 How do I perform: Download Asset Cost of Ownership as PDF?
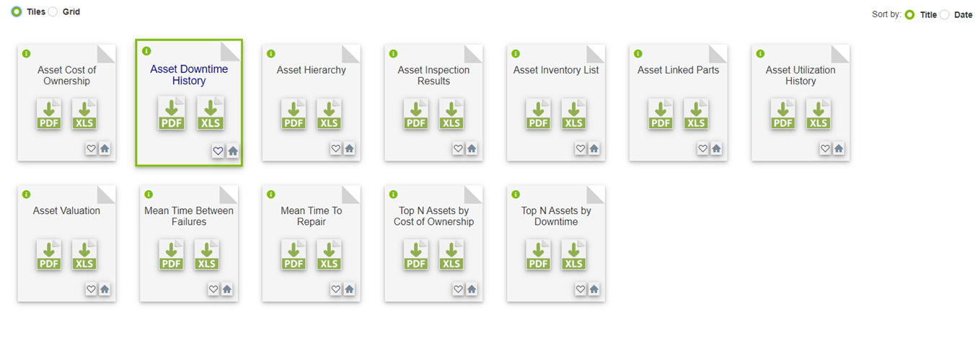(x=49, y=115)
